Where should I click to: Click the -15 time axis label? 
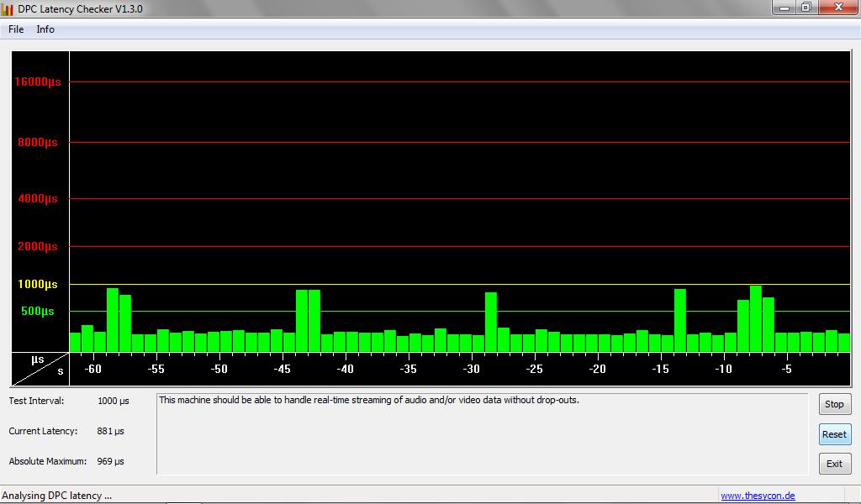pyautogui.click(x=661, y=369)
